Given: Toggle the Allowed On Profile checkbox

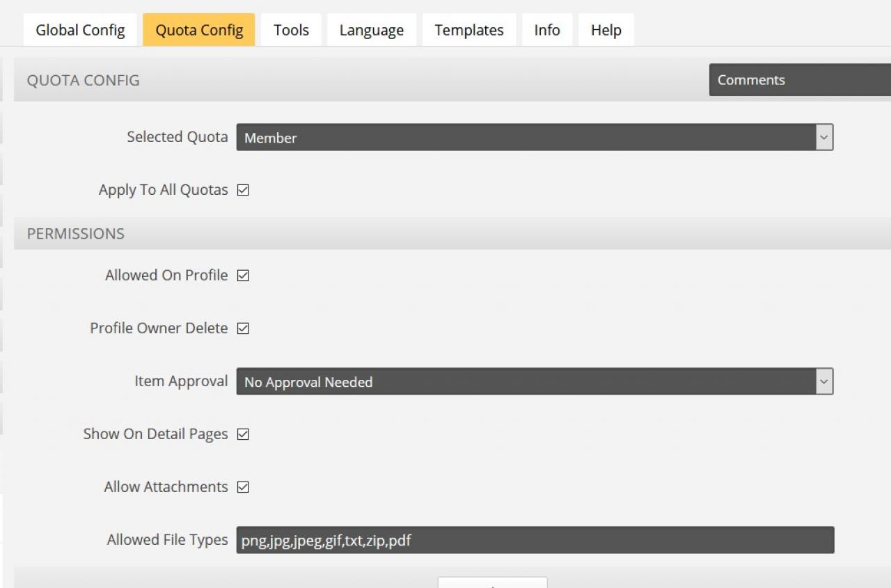Looking at the screenshot, I should click(x=243, y=276).
